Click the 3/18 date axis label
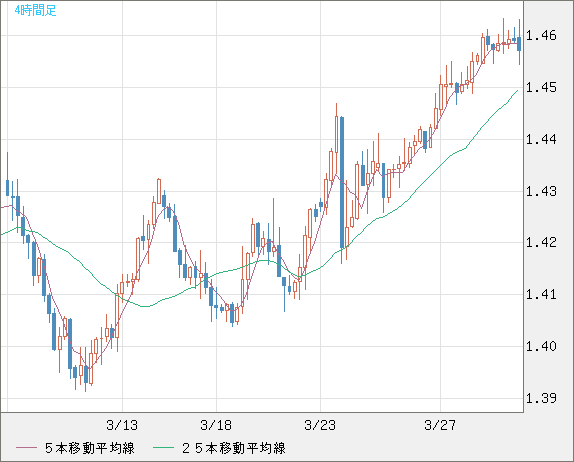 tap(216, 425)
